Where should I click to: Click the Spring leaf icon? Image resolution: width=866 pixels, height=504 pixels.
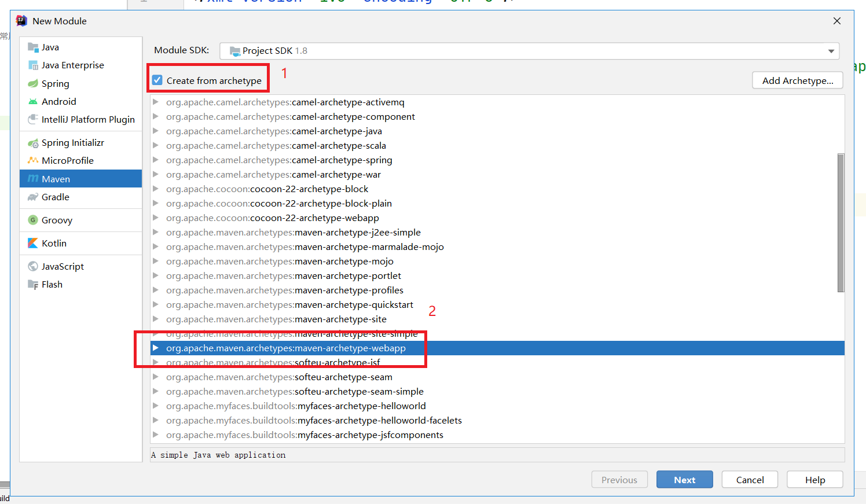pyautogui.click(x=33, y=83)
